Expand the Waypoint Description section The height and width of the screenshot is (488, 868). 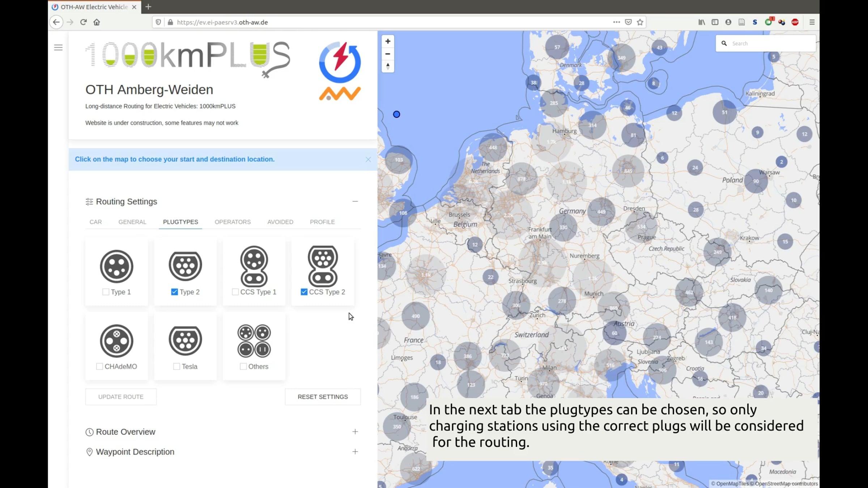355,451
